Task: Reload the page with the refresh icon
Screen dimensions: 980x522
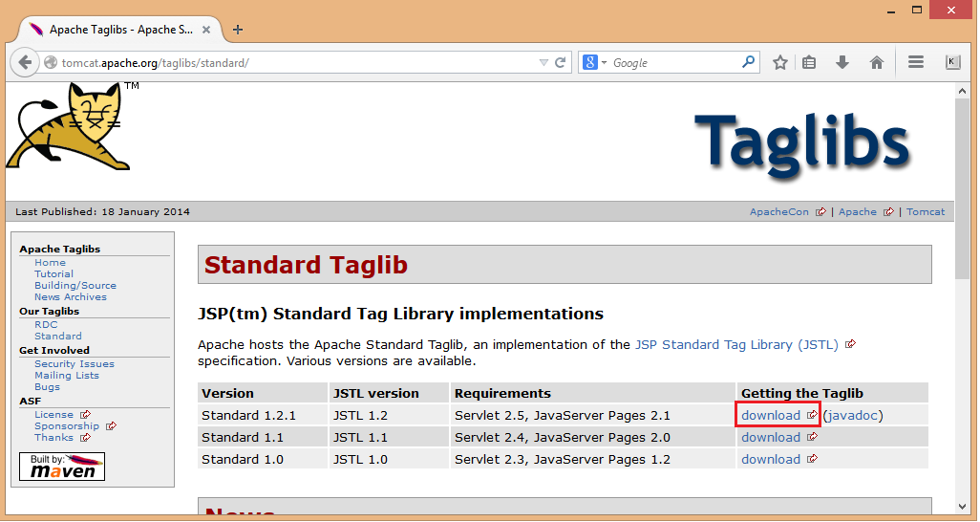Action: point(561,62)
